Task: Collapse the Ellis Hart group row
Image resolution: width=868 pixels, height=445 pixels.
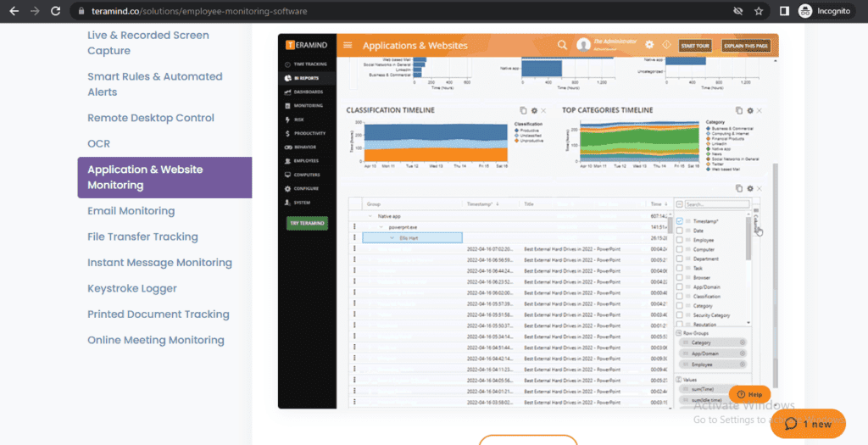Action: click(392, 237)
